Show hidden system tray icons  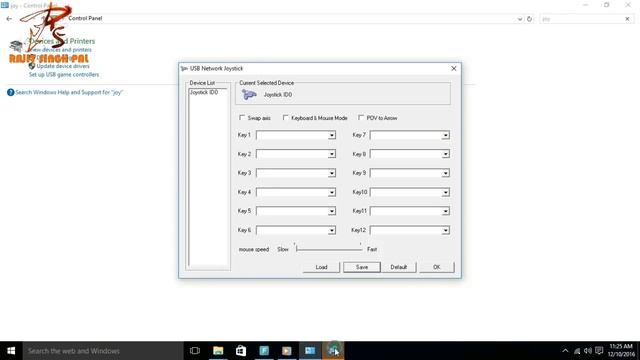[565, 351]
